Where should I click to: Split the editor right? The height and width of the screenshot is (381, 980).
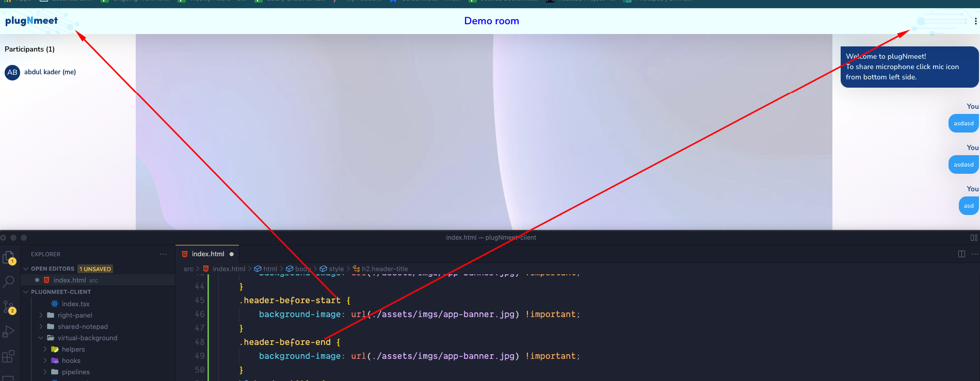click(961, 254)
